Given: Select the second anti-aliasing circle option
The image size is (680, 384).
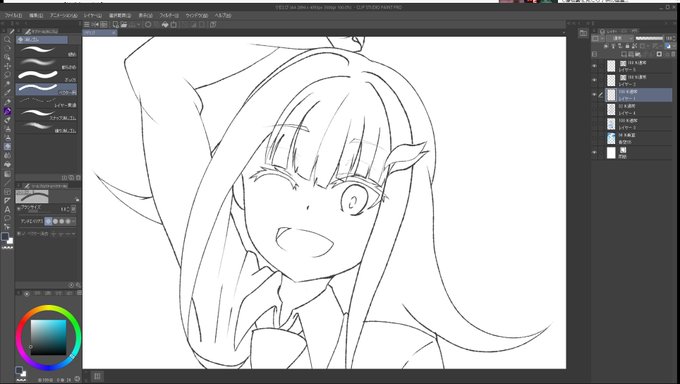Looking at the screenshot, I should (x=55, y=221).
